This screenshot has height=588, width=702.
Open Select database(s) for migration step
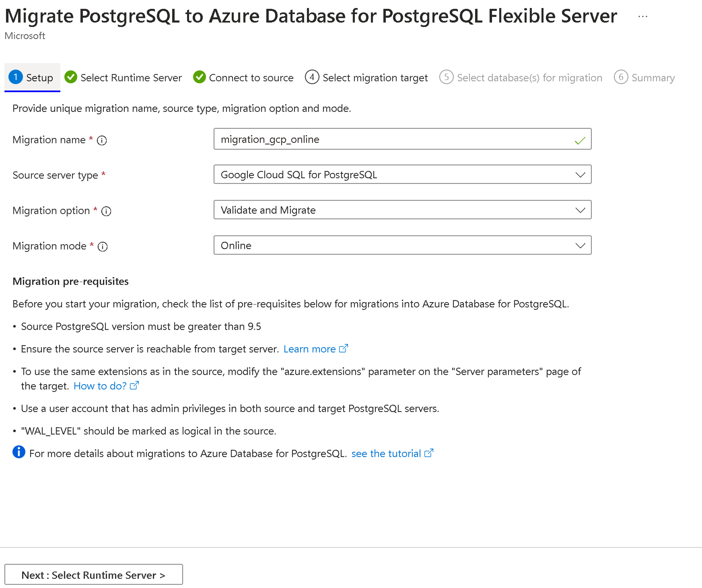[529, 78]
